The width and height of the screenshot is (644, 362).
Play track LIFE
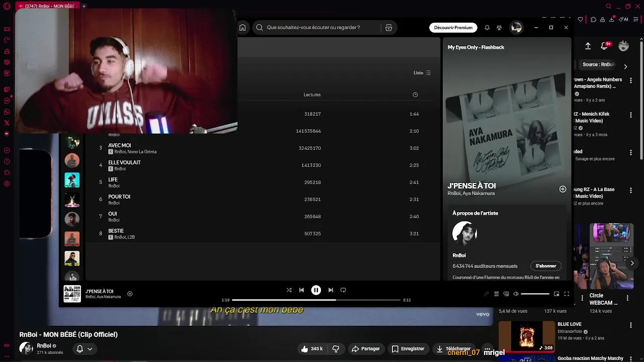click(x=113, y=179)
